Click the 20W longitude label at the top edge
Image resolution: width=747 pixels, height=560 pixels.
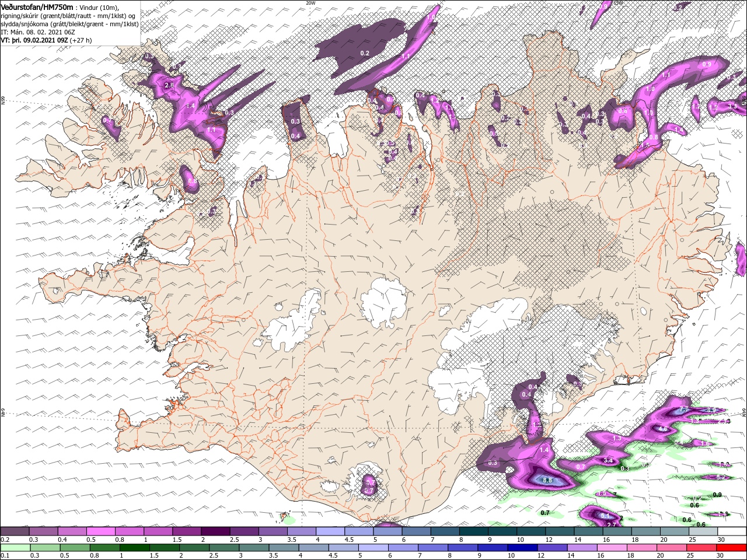coord(310,3)
